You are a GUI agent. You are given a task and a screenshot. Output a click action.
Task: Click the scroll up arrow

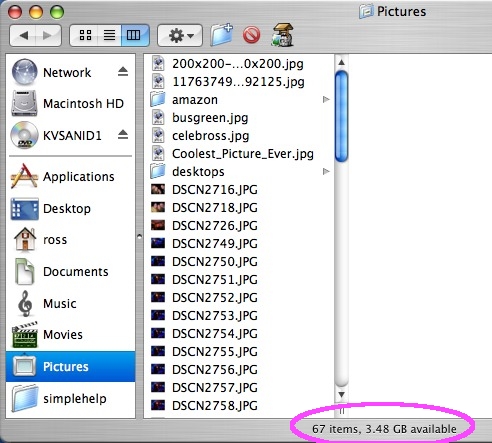(x=341, y=62)
